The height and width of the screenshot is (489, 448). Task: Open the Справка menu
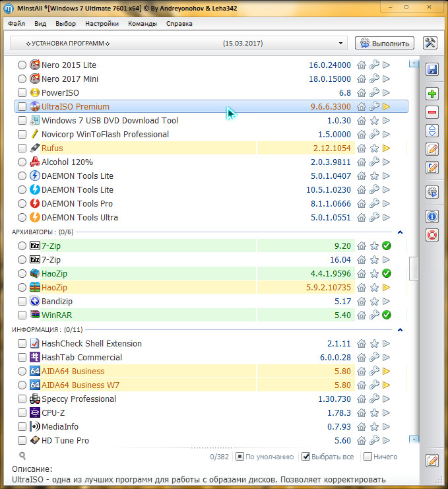pos(179,24)
